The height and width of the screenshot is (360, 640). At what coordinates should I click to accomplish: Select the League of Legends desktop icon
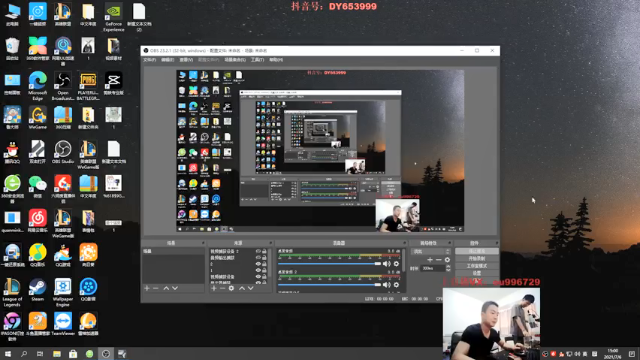pyautogui.click(x=12, y=292)
